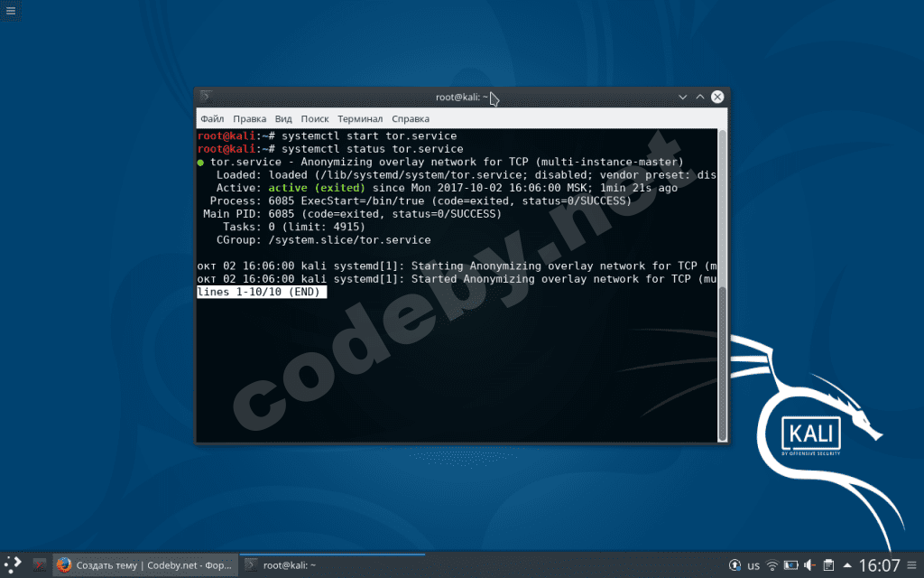Click 'Loaded: loaded' service file line
The width and height of the screenshot is (924, 578).
pyautogui.click(x=467, y=175)
